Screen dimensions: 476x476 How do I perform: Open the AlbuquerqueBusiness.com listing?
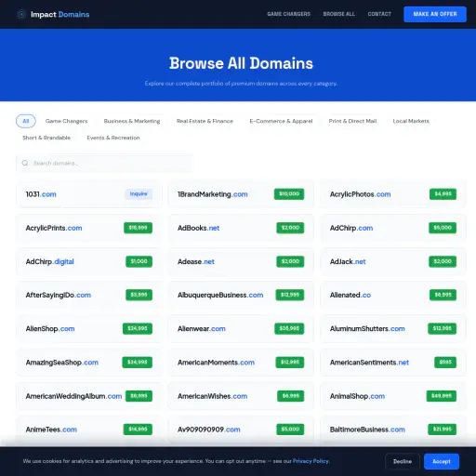(x=241, y=295)
